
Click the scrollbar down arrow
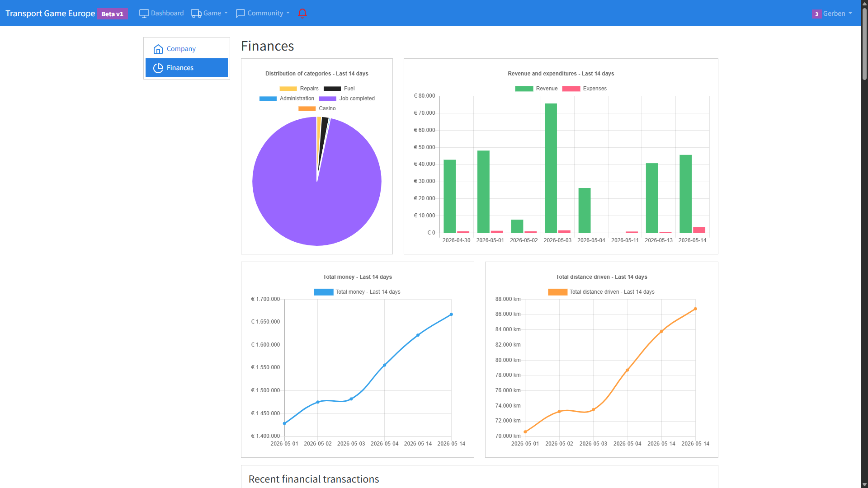(x=864, y=484)
